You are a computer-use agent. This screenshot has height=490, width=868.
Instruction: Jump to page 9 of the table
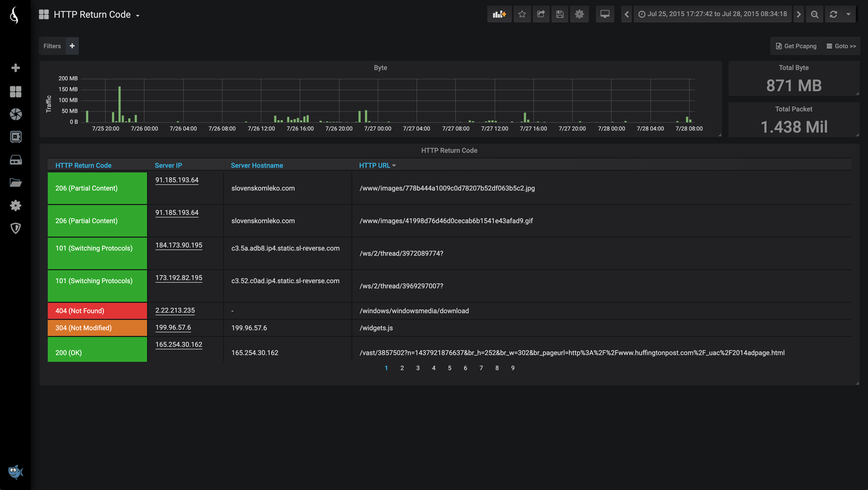[513, 368]
